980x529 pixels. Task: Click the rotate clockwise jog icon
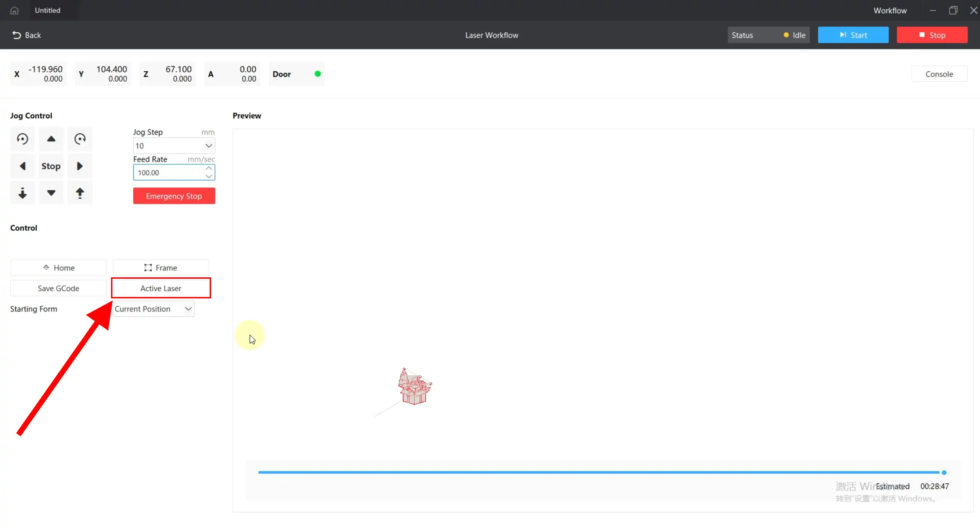(x=80, y=139)
